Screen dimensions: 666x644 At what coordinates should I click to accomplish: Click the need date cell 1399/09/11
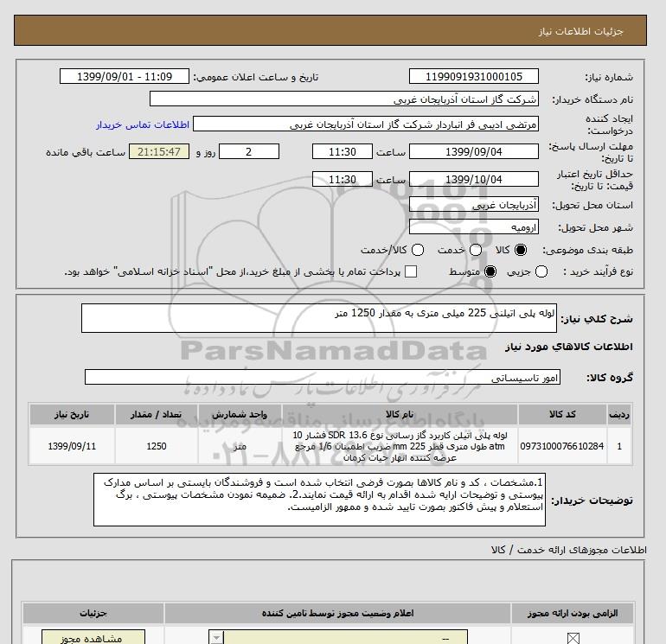72,446
